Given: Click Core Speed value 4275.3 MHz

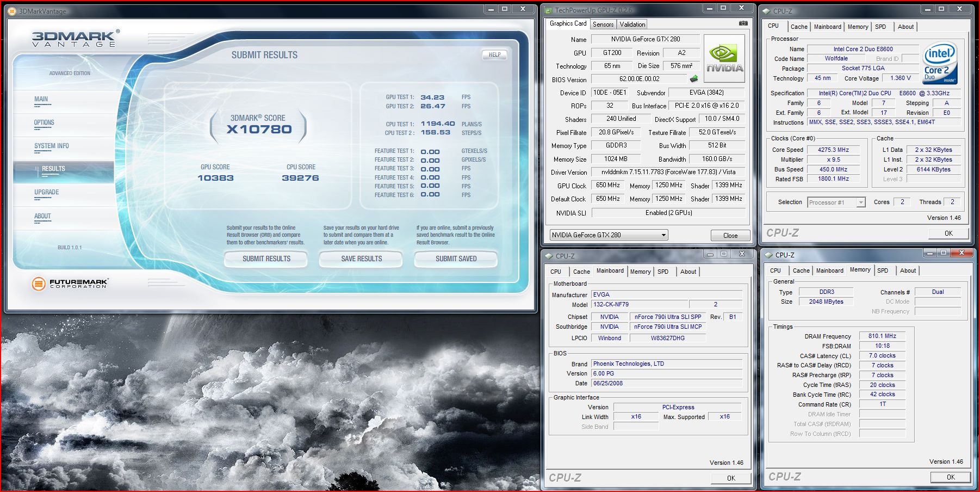Looking at the screenshot, I should click(x=833, y=150).
